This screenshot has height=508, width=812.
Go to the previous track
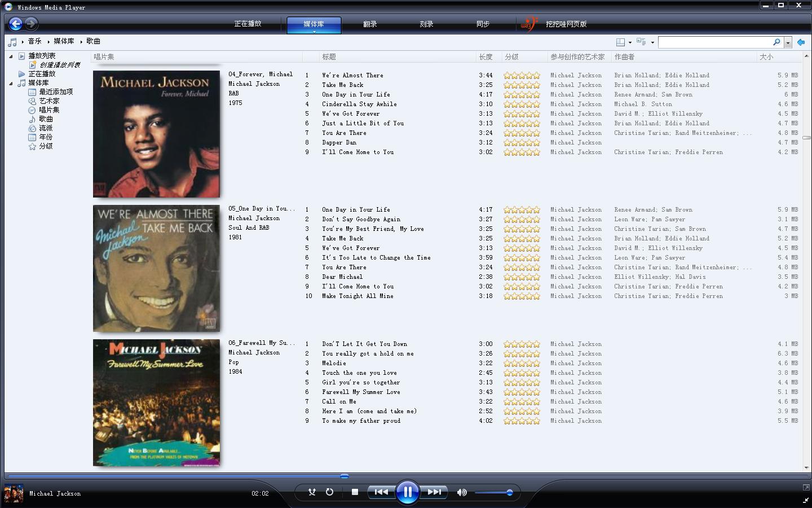point(381,492)
